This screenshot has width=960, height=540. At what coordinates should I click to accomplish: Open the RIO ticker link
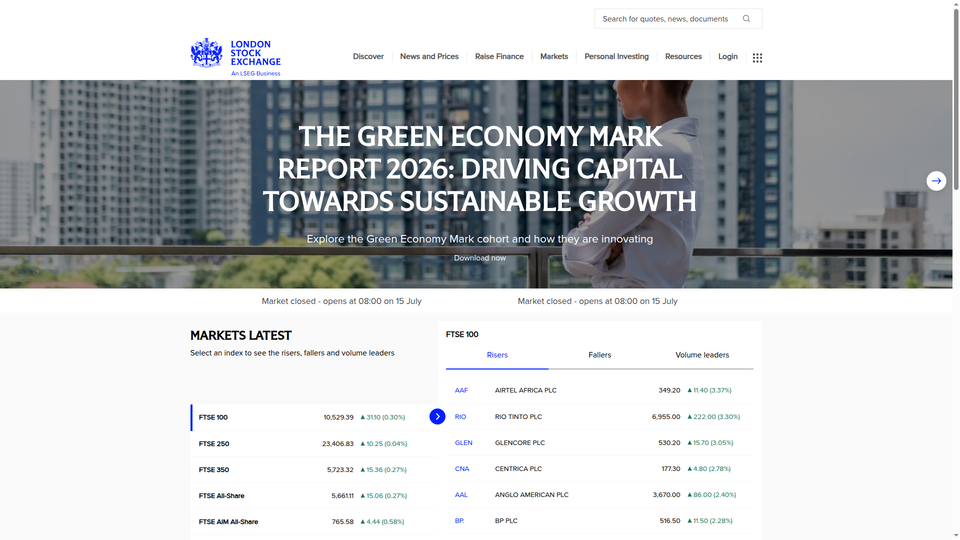[x=460, y=416]
